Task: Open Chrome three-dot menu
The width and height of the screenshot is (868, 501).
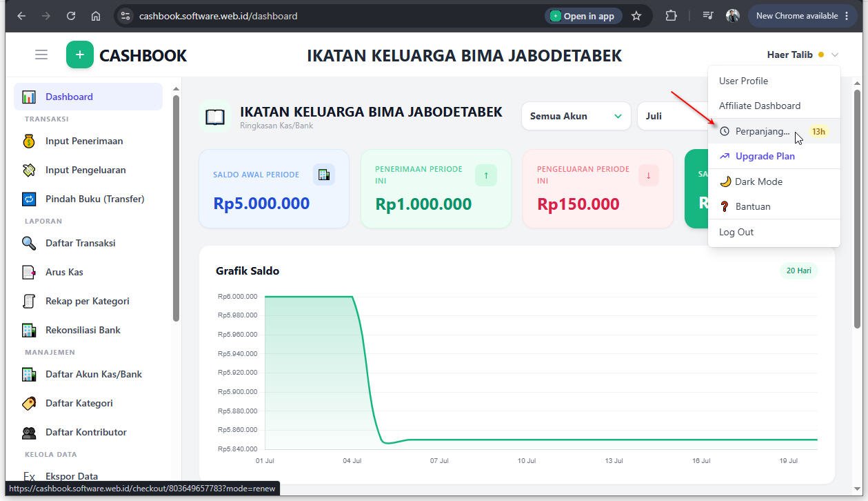Action: [x=847, y=16]
